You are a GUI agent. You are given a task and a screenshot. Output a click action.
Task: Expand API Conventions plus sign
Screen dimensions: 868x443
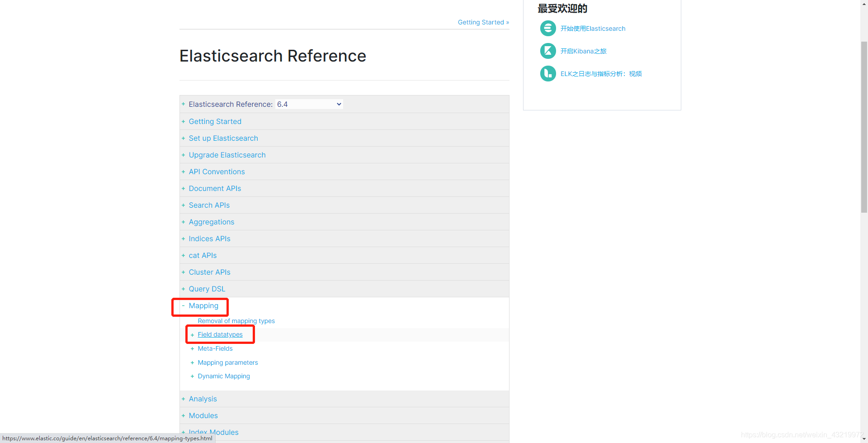[x=184, y=171]
